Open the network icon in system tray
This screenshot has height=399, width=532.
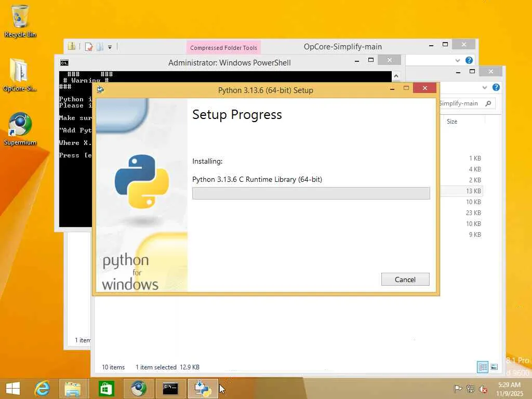tap(470, 389)
